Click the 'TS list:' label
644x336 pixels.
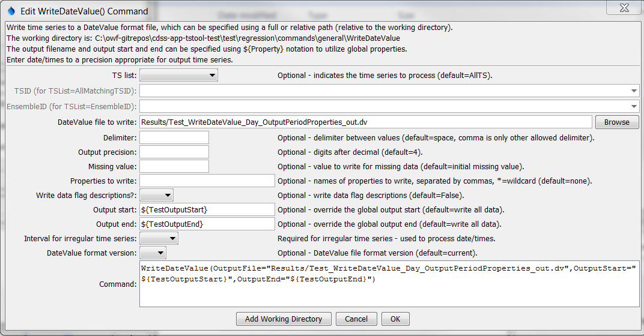(x=124, y=76)
